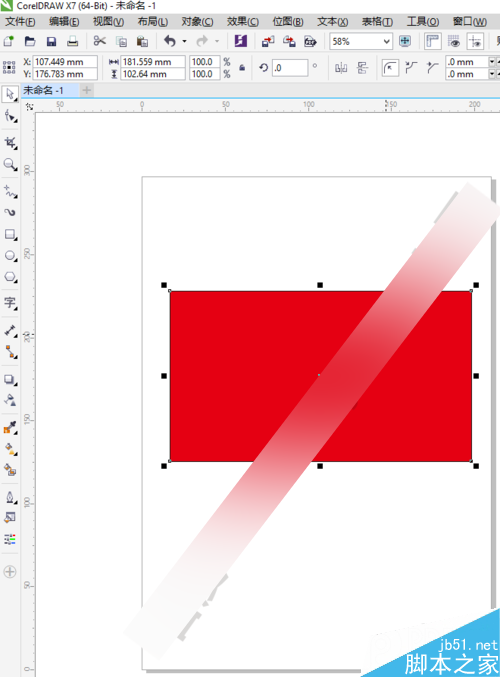The width and height of the screenshot is (500, 677).
Task: Open the 58% zoom level dropdown
Action: (x=386, y=41)
